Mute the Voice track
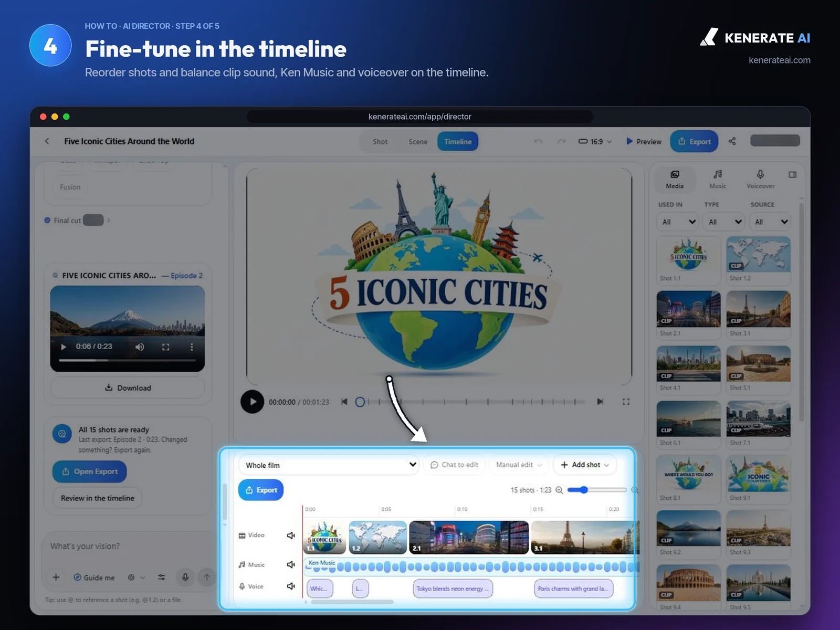The image size is (840, 630). [x=291, y=586]
